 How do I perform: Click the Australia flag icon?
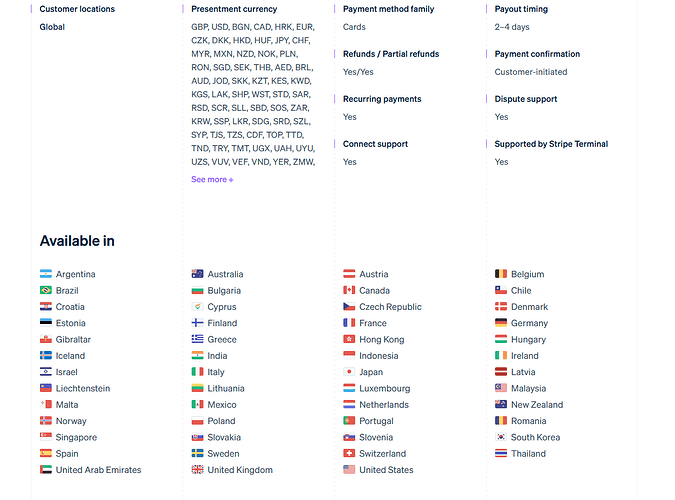[x=198, y=274]
